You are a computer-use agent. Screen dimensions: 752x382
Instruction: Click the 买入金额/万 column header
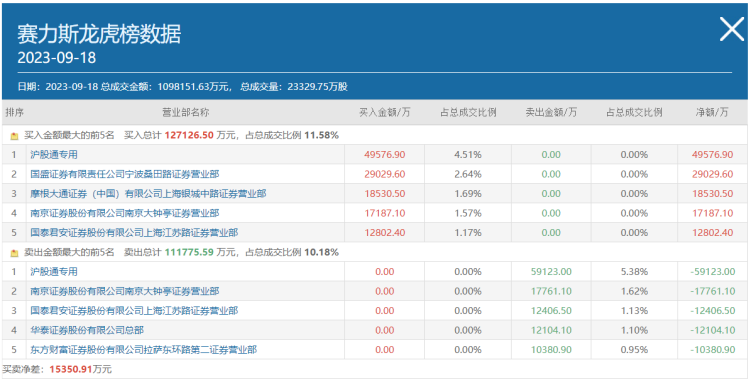tap(385, 113)
